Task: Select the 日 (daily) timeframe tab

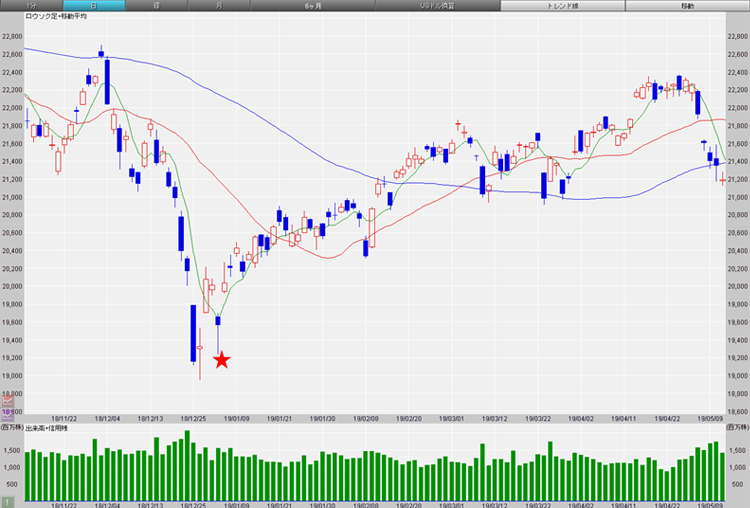Action: pos(94,6)
